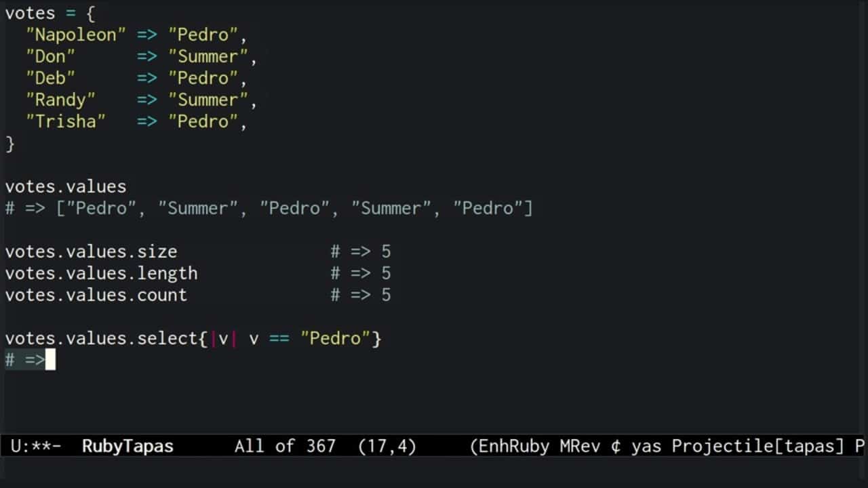Screen dimensions: 868x488
Task: Place cursor at block cursor after # =>
Action: (x=50, y=360)
